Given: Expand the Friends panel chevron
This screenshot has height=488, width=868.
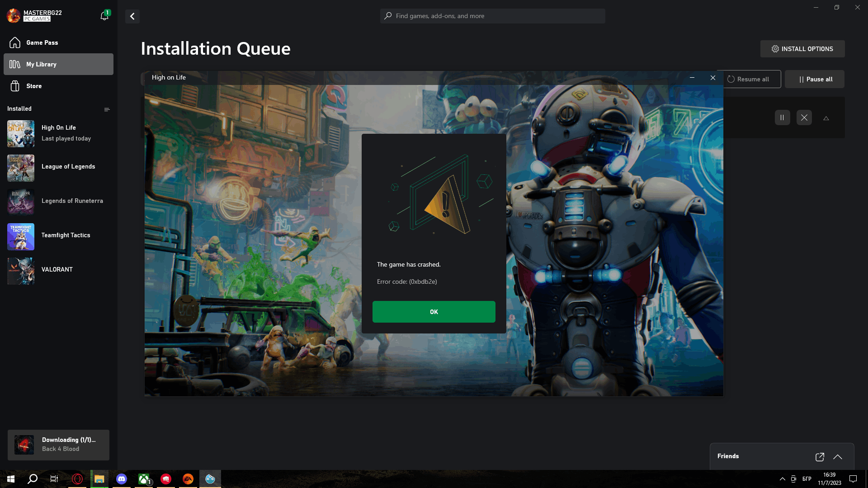Looking at the screenshot, I should point(838,457).
